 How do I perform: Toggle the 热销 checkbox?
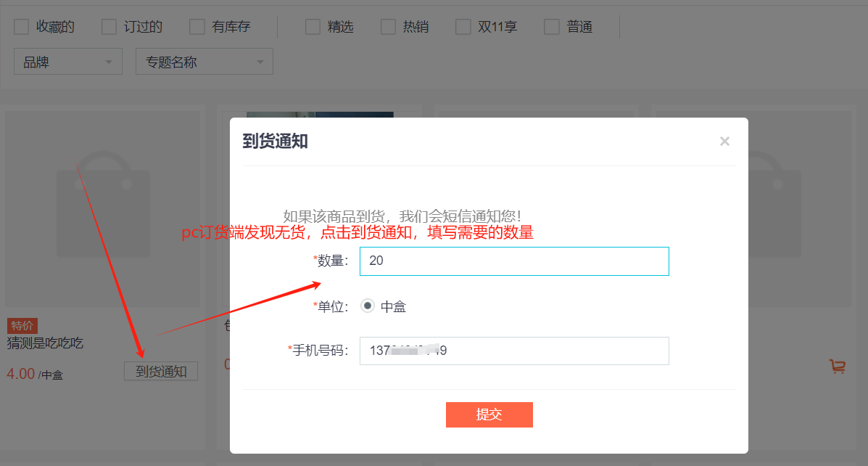pos(388,27)
